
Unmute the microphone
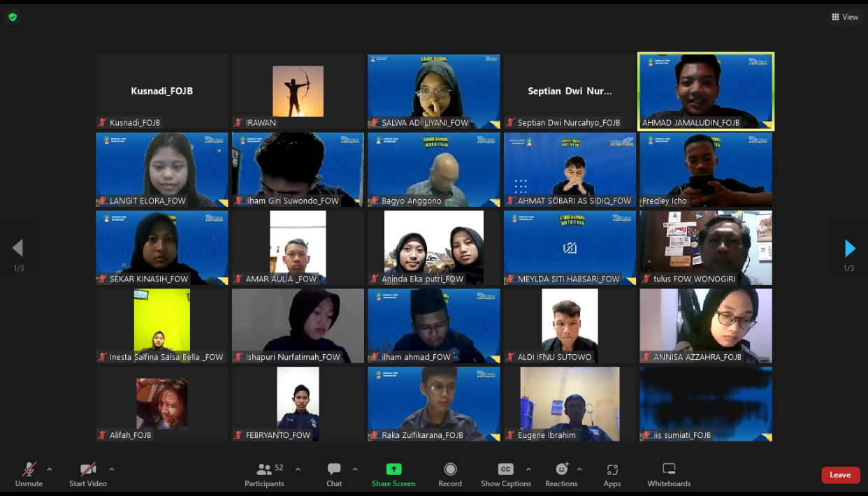(x=29, y=474)
